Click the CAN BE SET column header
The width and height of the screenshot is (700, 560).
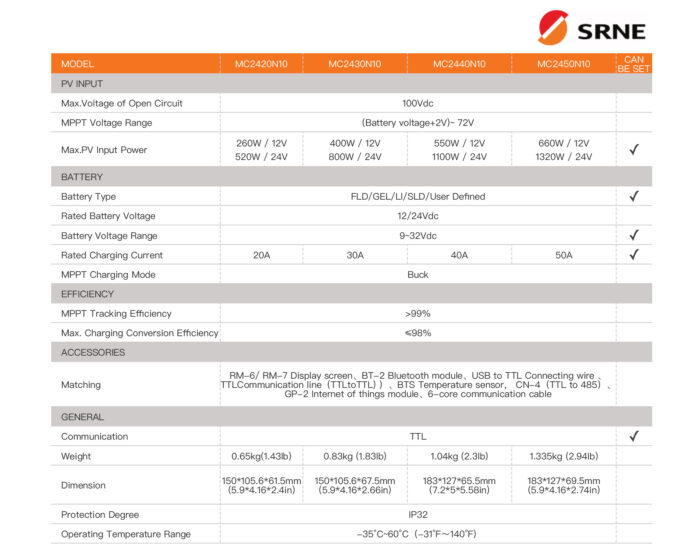(x=634, y=64)
